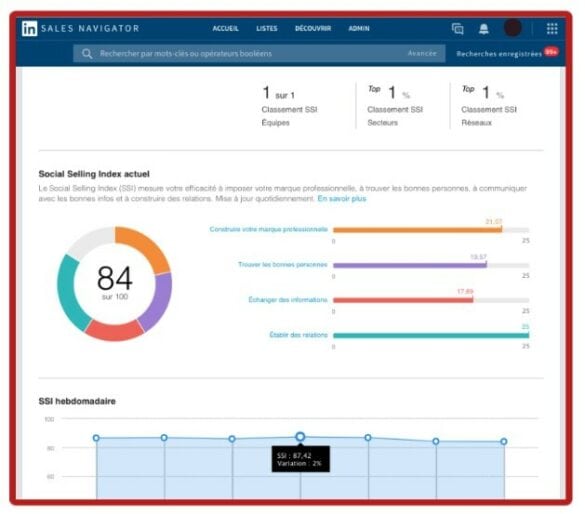Open Recherches enregistrées
Image resolution: width=585 pixels, height=514 pixels.
tap(499, 54)
